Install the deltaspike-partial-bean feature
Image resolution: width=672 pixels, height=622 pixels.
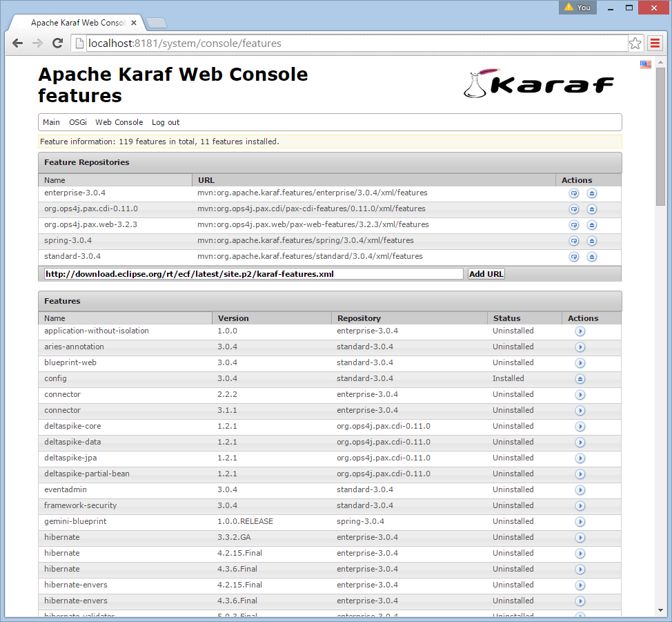[x=580, y=474]
